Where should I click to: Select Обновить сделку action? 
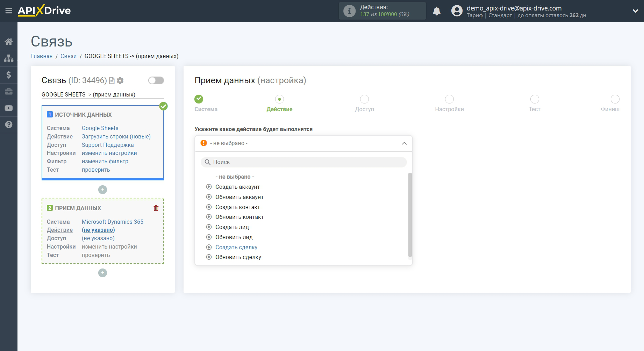tap(238, 257)
